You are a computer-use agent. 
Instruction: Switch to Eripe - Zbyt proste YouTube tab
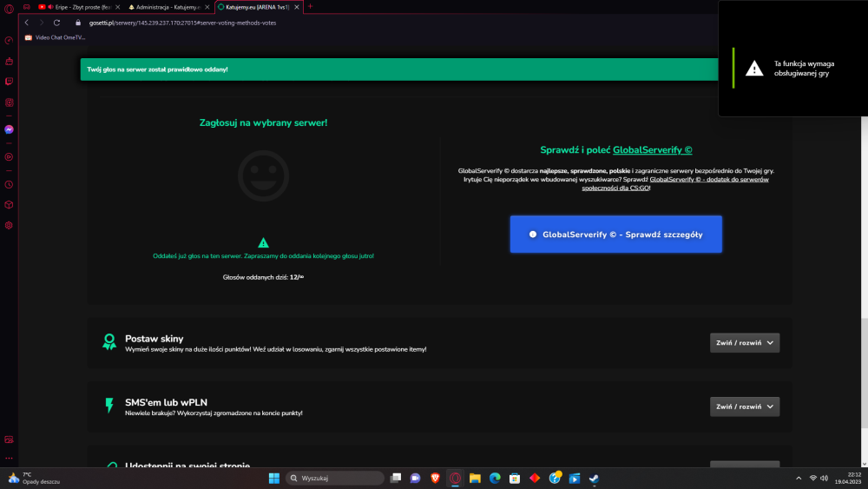79,7
